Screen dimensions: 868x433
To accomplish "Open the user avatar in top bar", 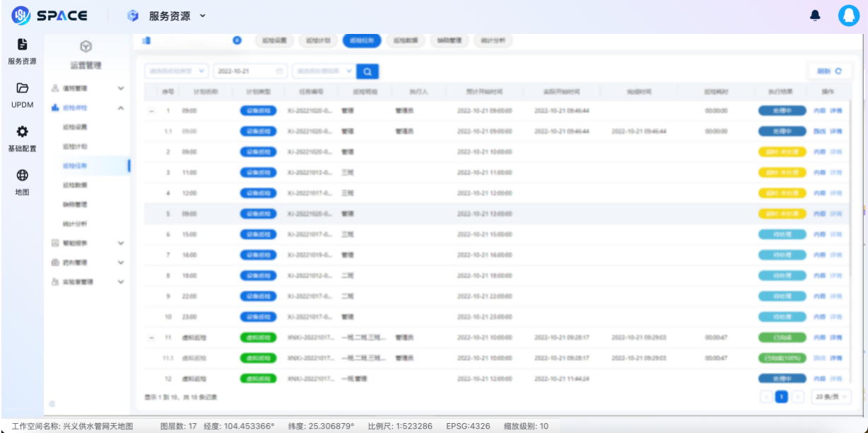I will [848, 16].
